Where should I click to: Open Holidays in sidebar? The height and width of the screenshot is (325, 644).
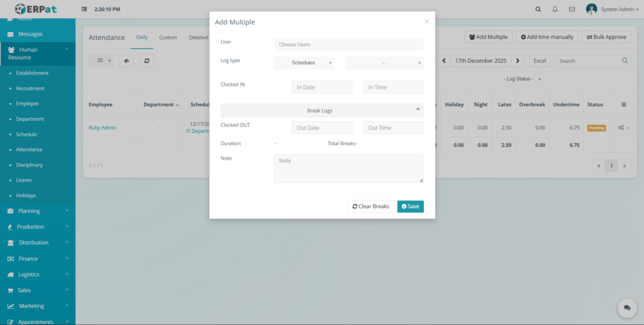pos(26,196)
